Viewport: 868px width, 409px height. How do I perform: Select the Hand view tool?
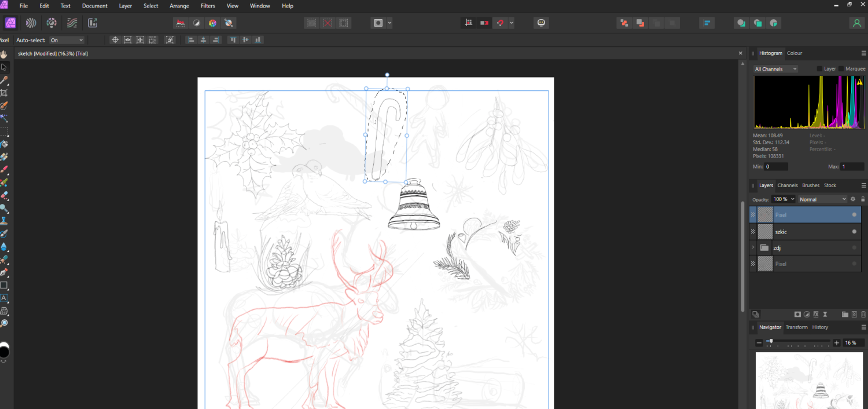pyautogui.click(x=4, y=54)
